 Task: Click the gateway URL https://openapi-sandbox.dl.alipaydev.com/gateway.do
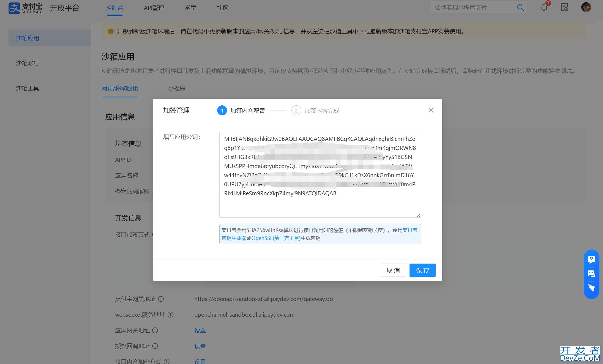[x=263, y=299]
